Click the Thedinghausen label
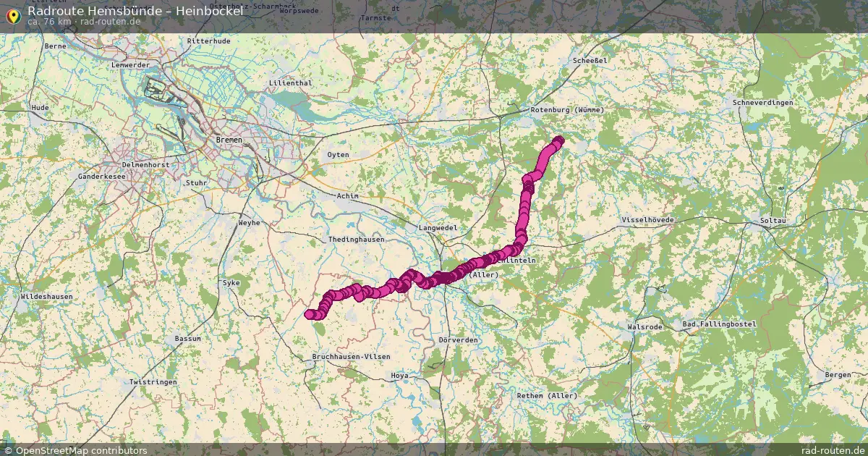The height and width of the screenshot is (456, 868). pos(356,240)
